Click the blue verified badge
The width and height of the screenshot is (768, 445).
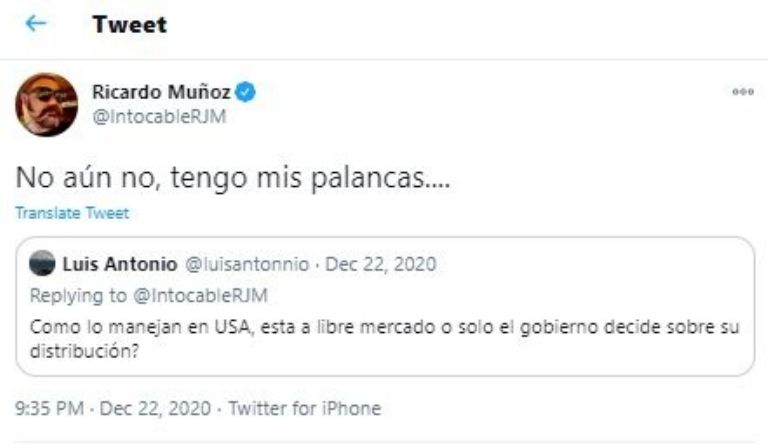click(246, 93)
